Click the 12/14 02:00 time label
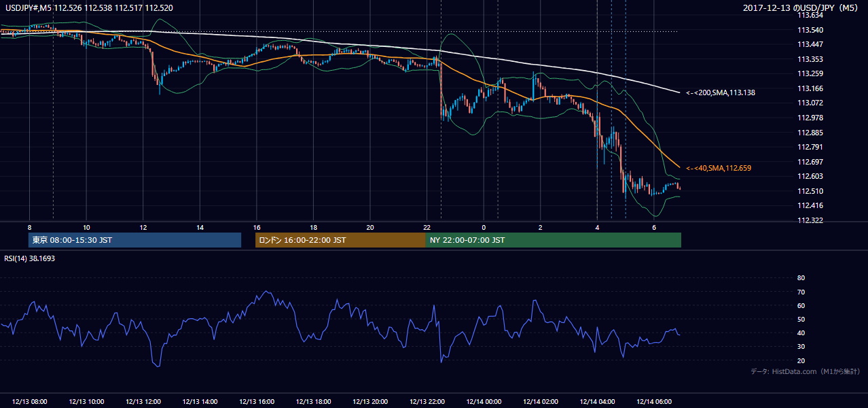This screenshot has width=868, height=408. [540, 402]
